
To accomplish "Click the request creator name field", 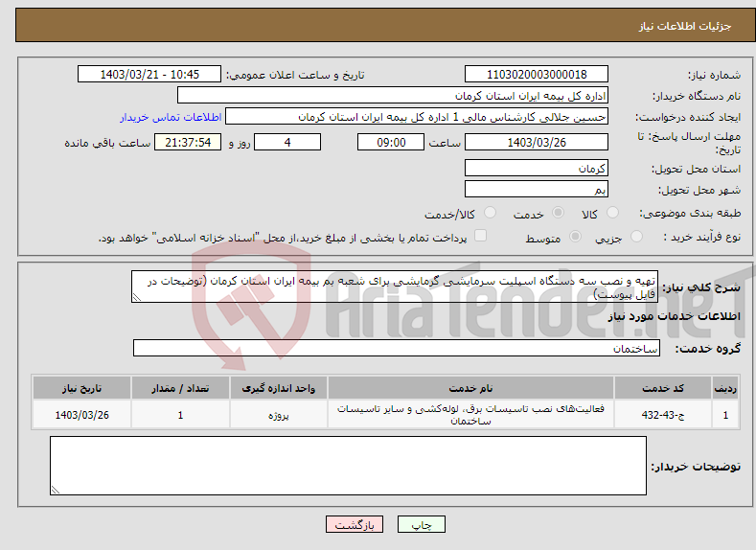I will tap(417, 117).
